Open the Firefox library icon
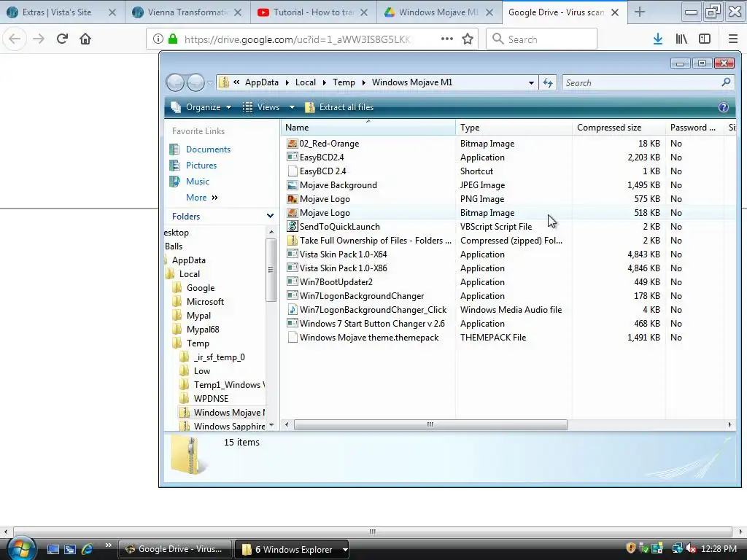The image size is (747, 560). click(681, 39)
